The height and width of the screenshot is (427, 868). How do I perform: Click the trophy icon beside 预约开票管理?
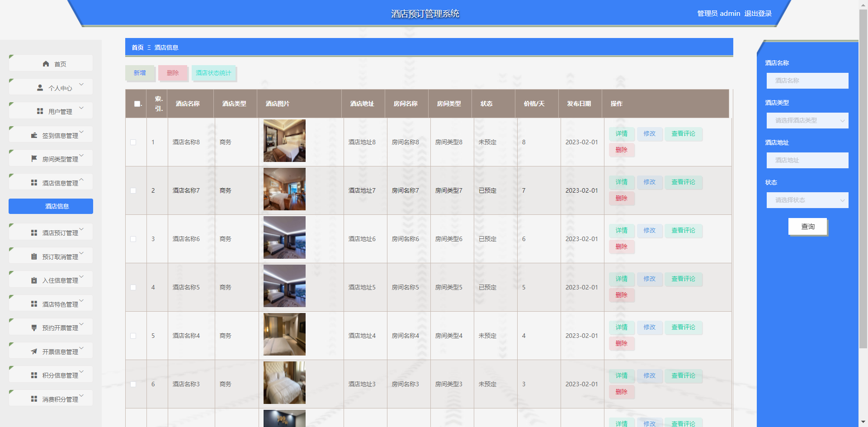(34, 327)
